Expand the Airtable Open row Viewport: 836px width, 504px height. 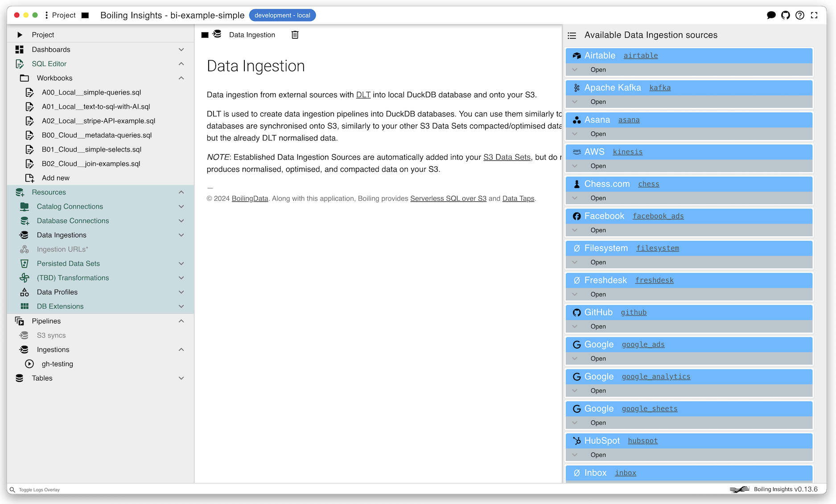[x=575, y=70]
